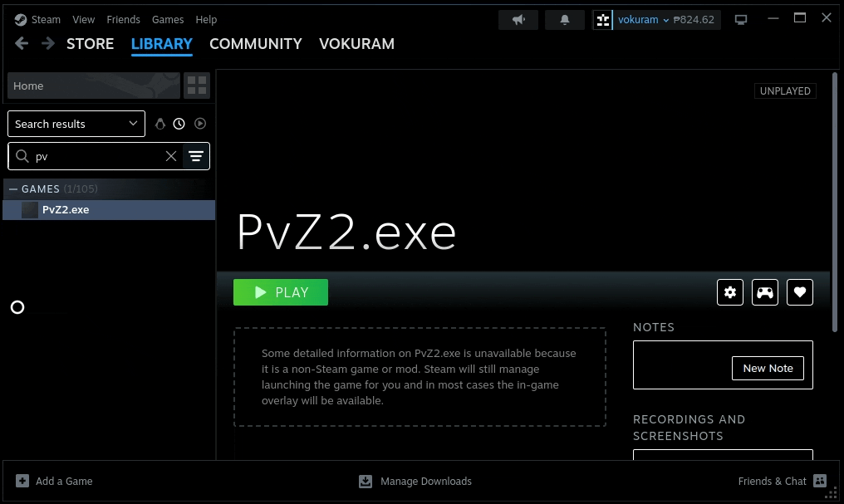Open notifications bell
The height and width of the screenshot is (504, 844).
point(565,20)
